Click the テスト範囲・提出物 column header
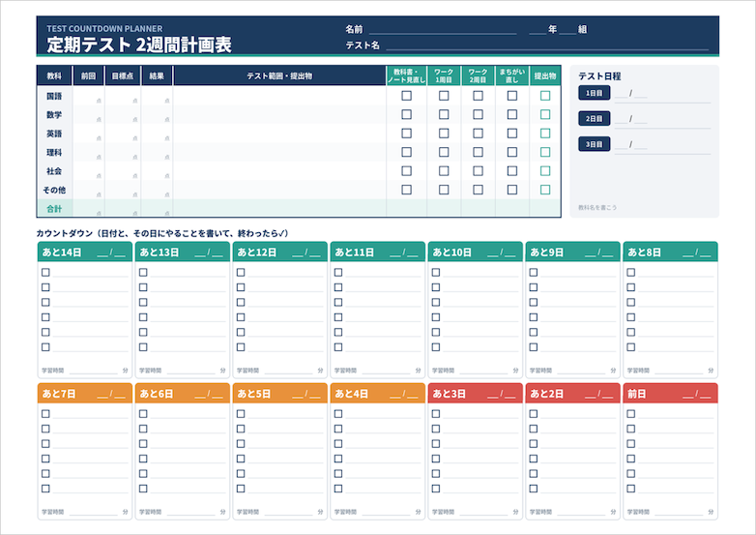Image resolution: width=756 pixels, height=535 pixels. [279, 75]
